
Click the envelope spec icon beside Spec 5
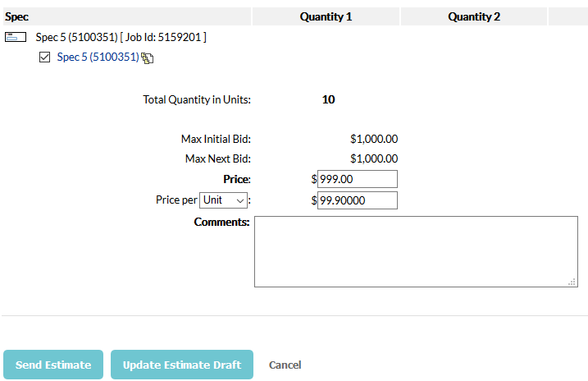pyautogui.click(x=16, y=37)
